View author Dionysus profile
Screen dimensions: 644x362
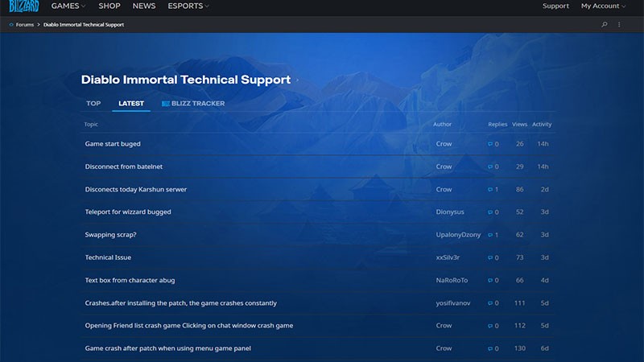(450, 212)
